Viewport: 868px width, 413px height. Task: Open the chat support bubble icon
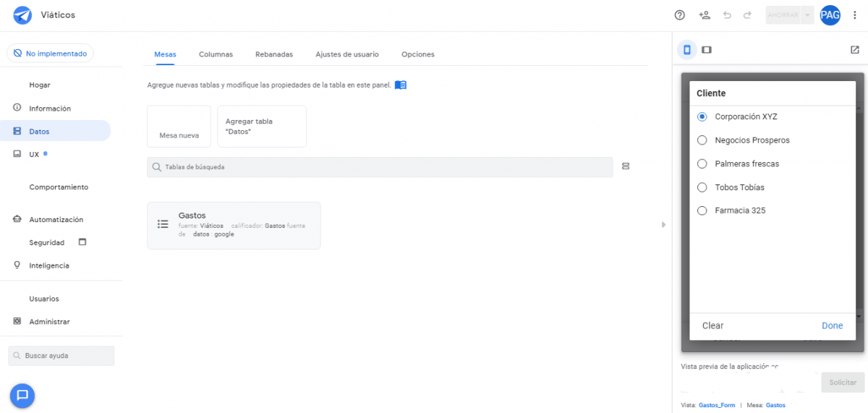(22, 395)
